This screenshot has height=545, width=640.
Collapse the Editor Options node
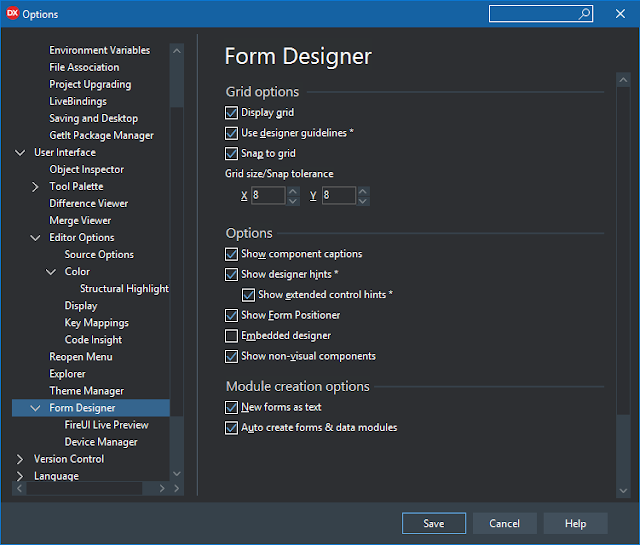tap(36, 238)
